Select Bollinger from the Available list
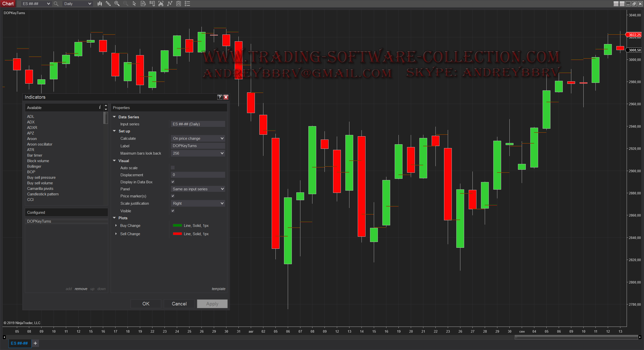The image size is (644, 350). tap(34, 166)
